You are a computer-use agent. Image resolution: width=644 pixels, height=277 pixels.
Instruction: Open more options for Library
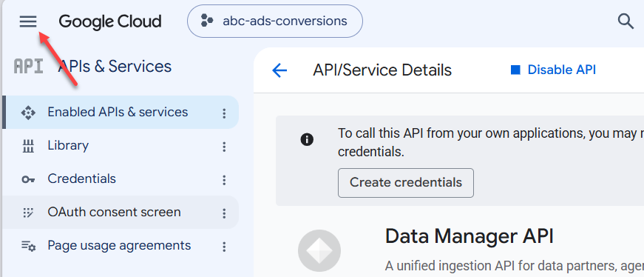tap(224, 147)
